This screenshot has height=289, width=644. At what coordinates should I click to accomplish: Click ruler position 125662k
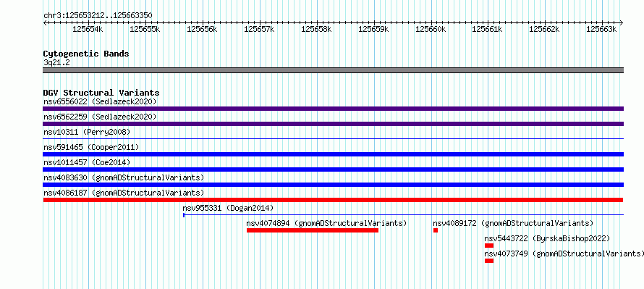[x=544, y=29]
